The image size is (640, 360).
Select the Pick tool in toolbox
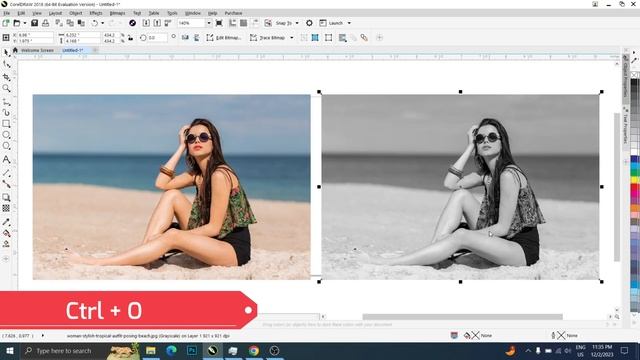(6, 53)
